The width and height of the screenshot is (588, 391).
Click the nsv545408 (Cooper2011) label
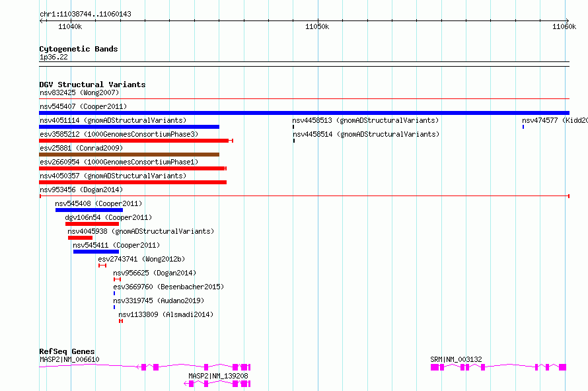coord(98,203)
